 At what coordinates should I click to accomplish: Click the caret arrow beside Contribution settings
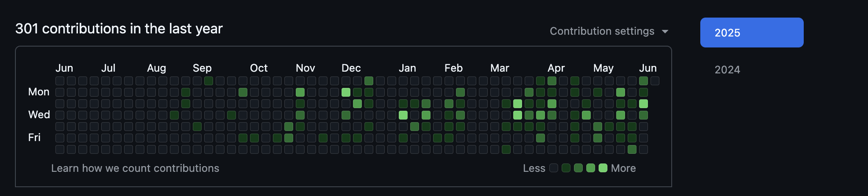[665, 32]
